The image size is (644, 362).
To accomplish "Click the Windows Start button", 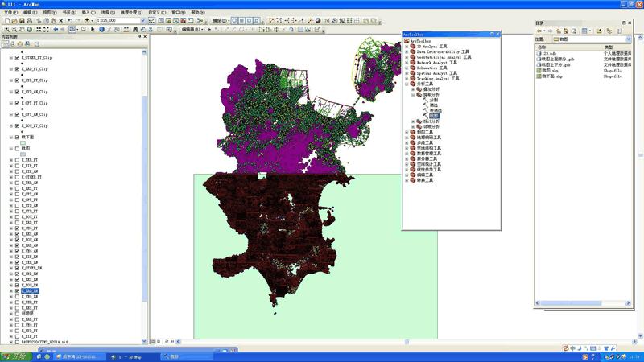I will point(15,356).
